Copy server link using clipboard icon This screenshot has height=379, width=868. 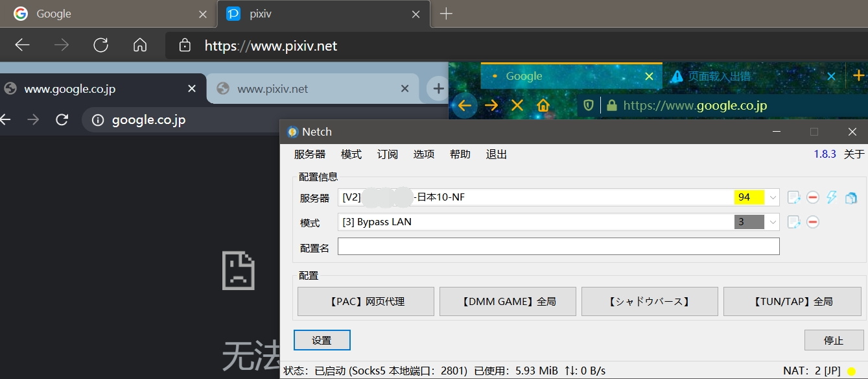pos(851,197)
